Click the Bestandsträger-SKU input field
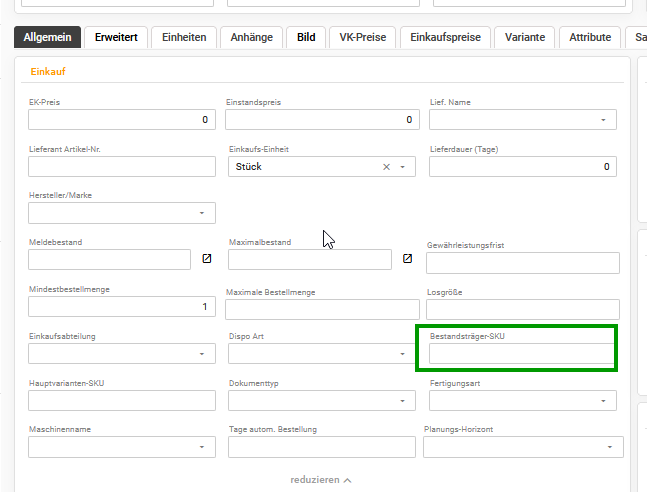Viewport: 647px width, 492px height. click(x=522, y=354)
